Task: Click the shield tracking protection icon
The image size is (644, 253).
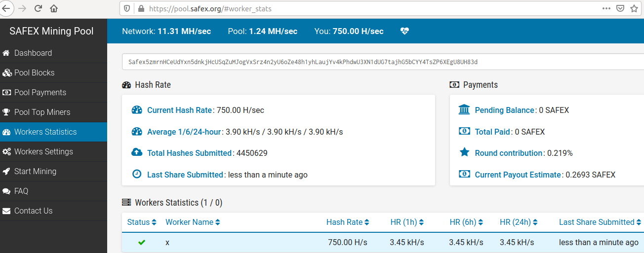Action: point(128,8)
